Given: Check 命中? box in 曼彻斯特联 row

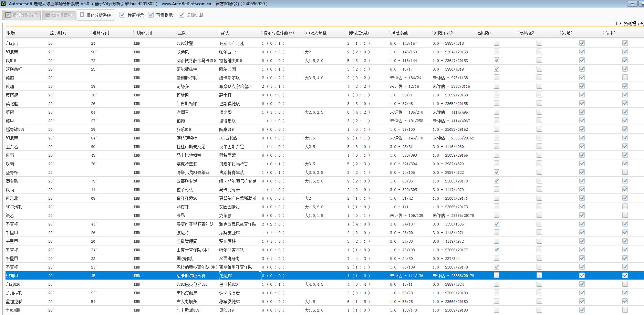Looking at the screenshot, I should [625, 77].
